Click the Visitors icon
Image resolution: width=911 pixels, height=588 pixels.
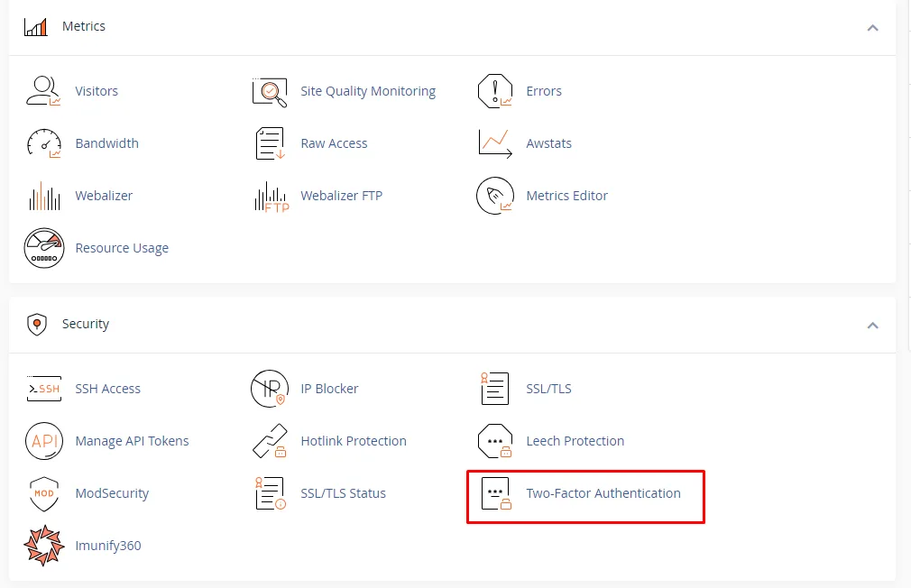click(x=43, y=91)
